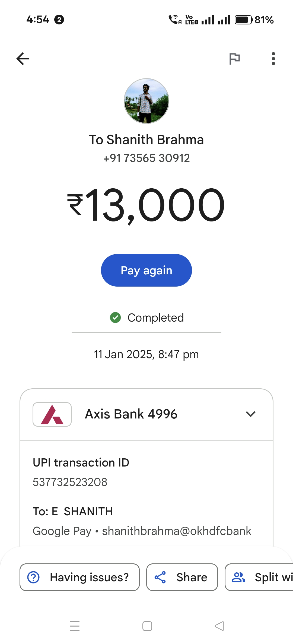Tap the shanithbrahma@okhdfcbank UPI address

176,531
